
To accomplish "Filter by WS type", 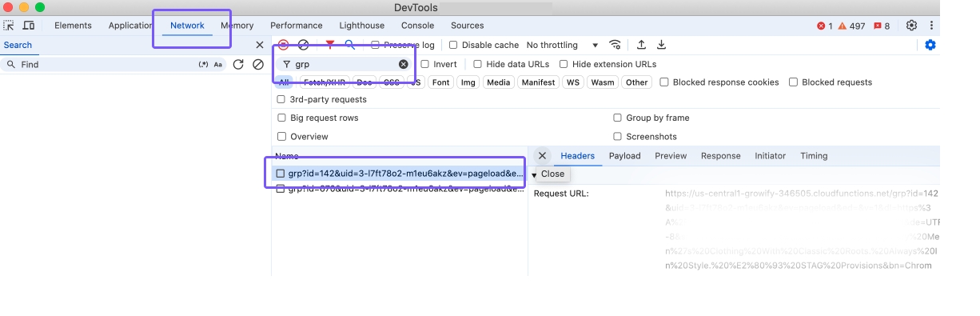I will click(572, 82).
